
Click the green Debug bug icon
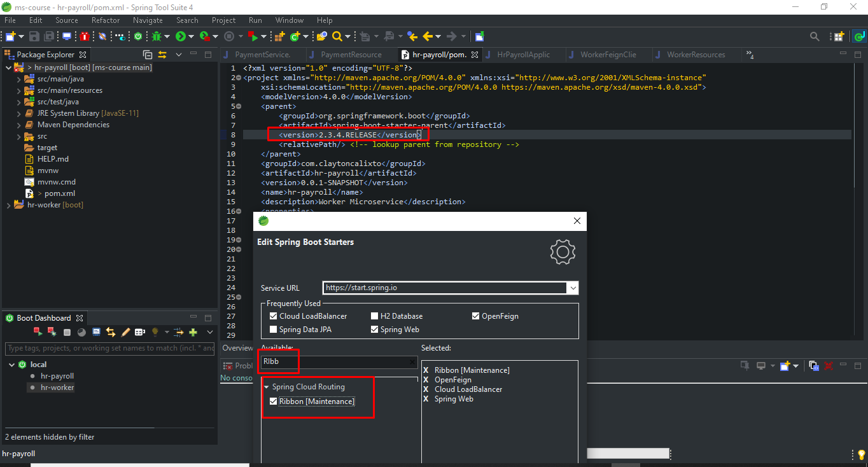coord(157,37)
